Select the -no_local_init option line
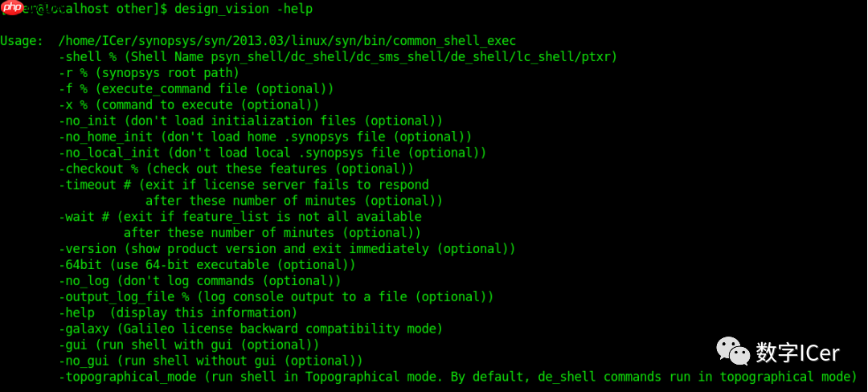 [272, 153]
